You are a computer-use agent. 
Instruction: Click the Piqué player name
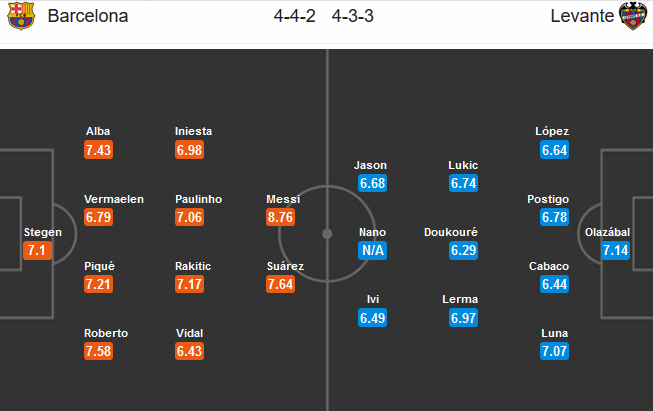click(x=100, y=267)
